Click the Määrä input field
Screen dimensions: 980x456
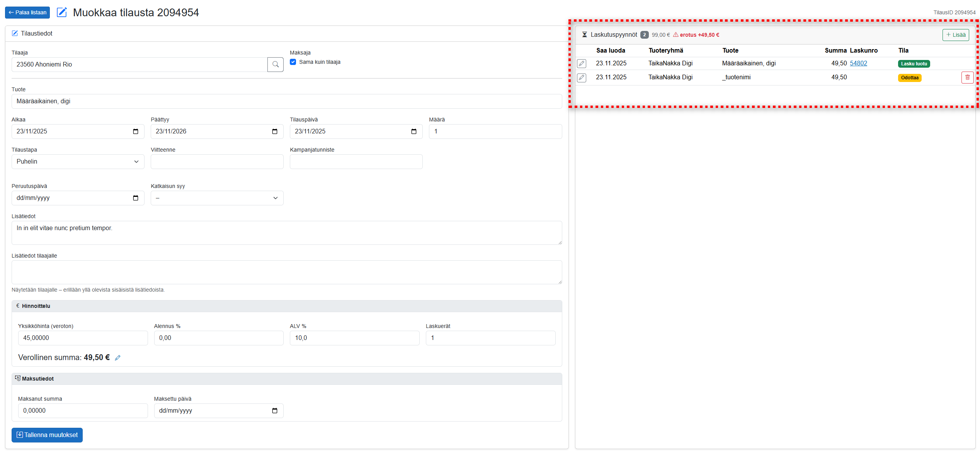coord(495,132)
